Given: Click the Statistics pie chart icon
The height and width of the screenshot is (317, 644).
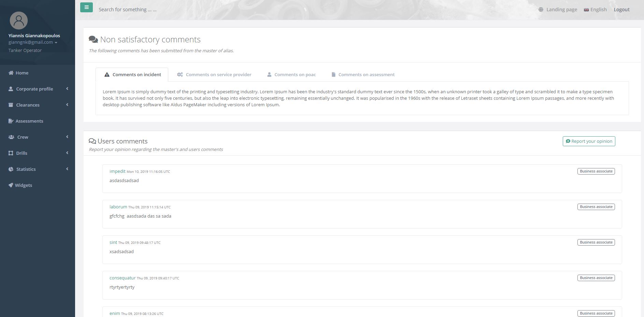Looking at the screenshot, I should 11,169.
